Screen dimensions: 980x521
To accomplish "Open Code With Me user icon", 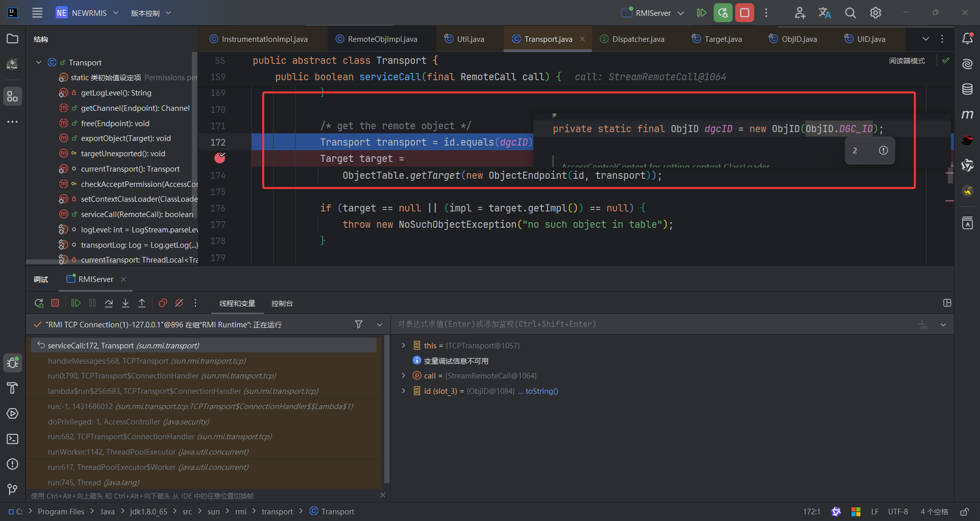I will [800, 13].
